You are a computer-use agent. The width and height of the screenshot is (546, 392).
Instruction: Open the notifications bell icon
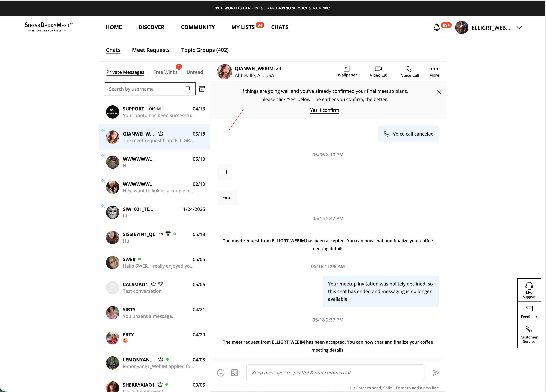coord(437,27)
